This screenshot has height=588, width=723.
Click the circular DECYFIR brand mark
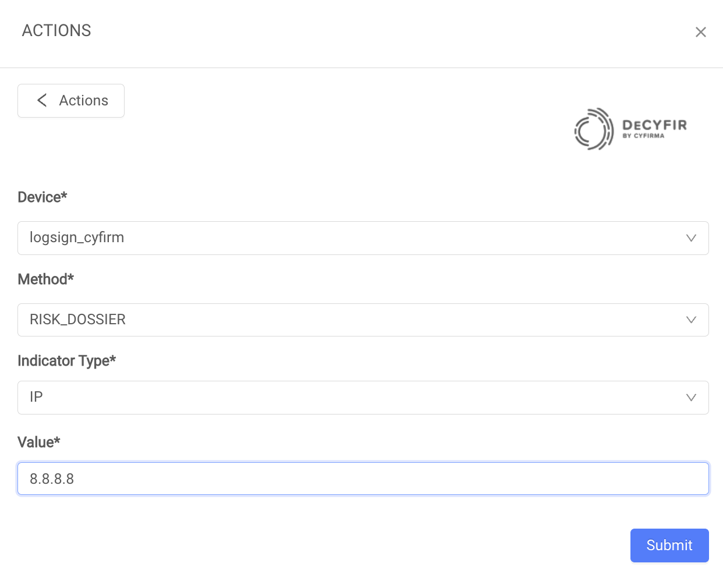coord(593,129)
